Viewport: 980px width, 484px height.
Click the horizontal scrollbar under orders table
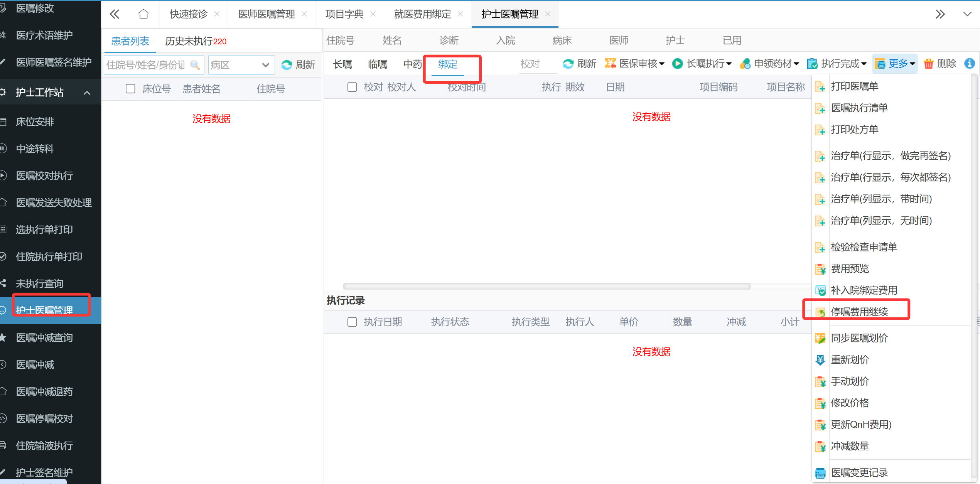[x=547, y=286]
